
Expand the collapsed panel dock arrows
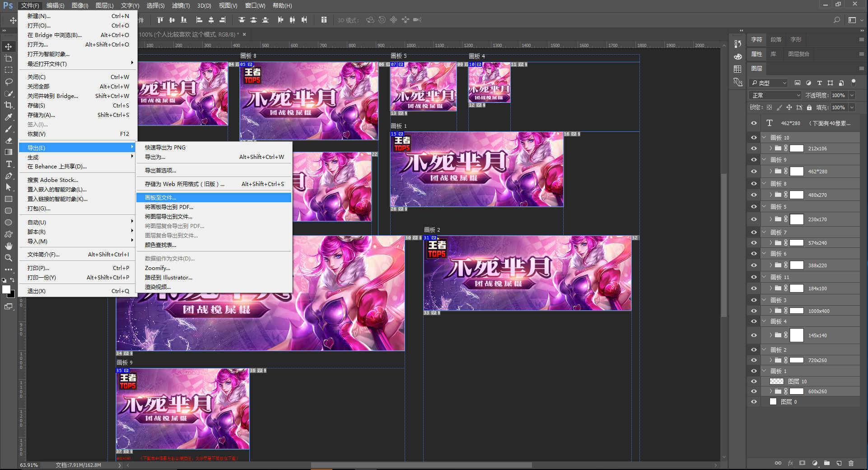(x=741, y=31)
